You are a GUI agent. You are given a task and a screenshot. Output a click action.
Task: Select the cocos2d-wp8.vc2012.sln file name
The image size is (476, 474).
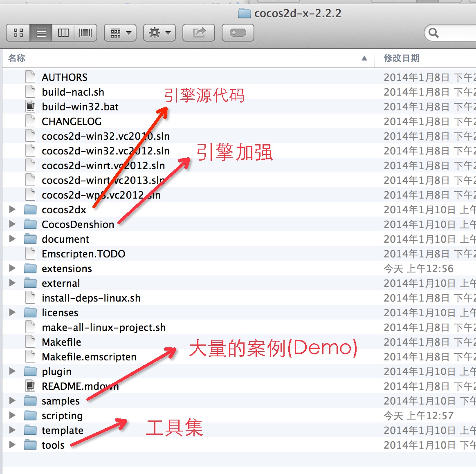click(x=101, y=195)
